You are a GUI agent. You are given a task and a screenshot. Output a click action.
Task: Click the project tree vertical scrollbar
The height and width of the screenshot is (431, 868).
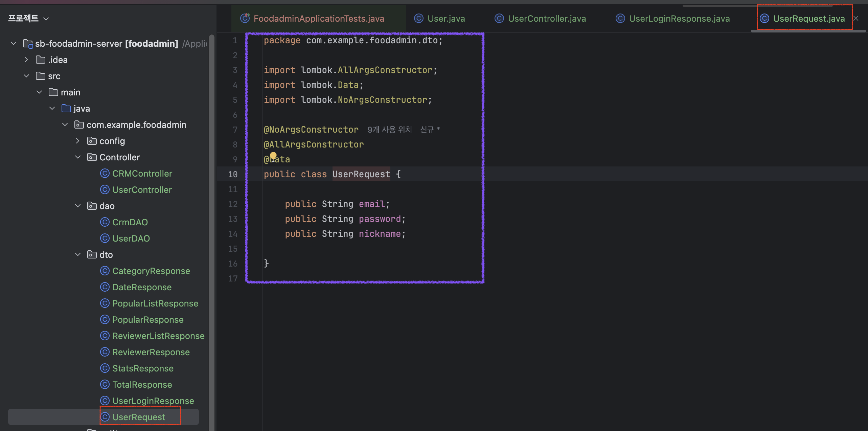tap(212, 233)
